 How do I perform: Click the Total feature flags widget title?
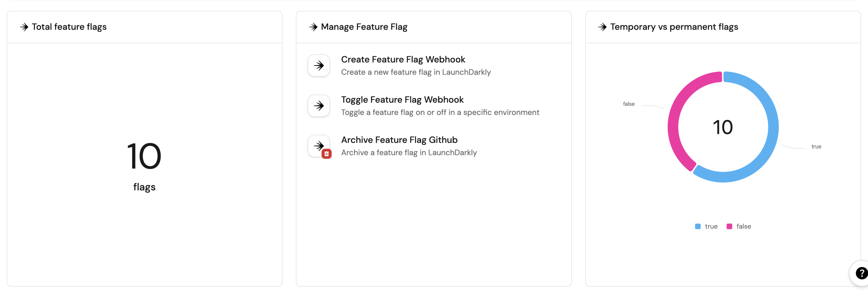(x=69, y=27)
